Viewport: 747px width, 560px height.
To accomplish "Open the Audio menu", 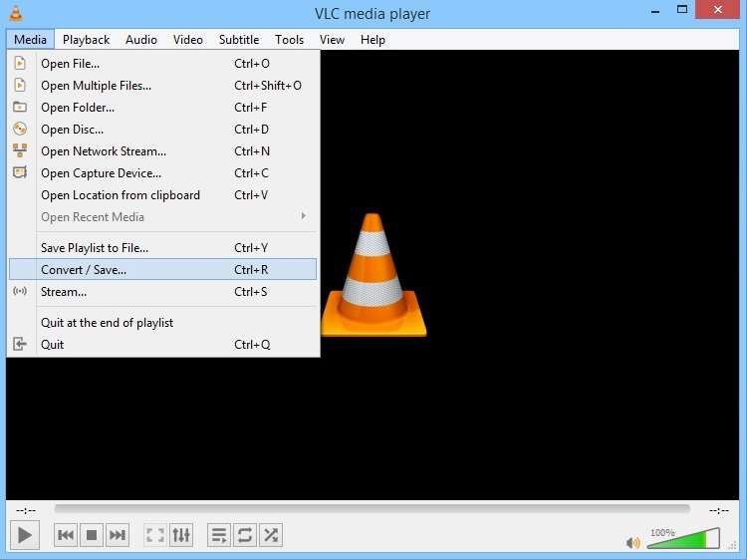I will 141,40.
